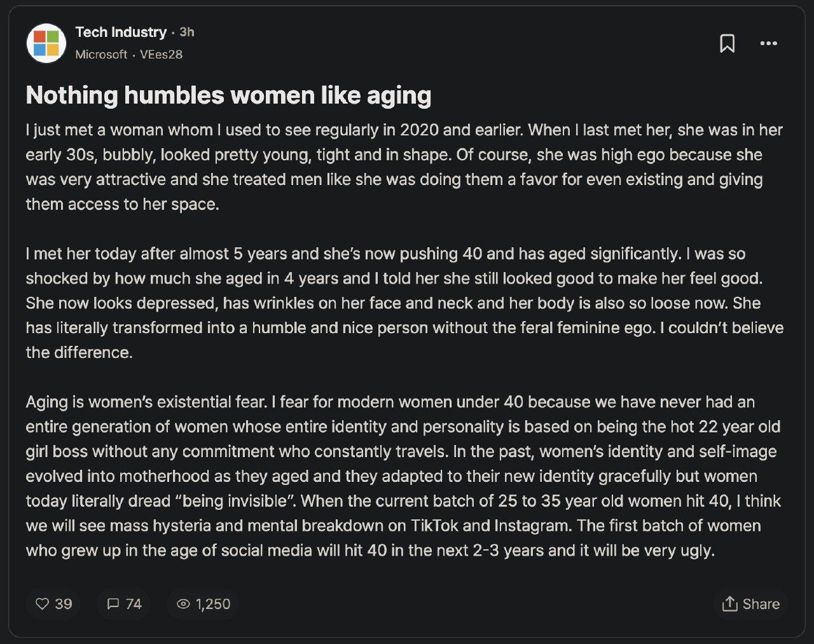Bookmark this post
Screen dimensions: 814x644
(x=727, y=43)
